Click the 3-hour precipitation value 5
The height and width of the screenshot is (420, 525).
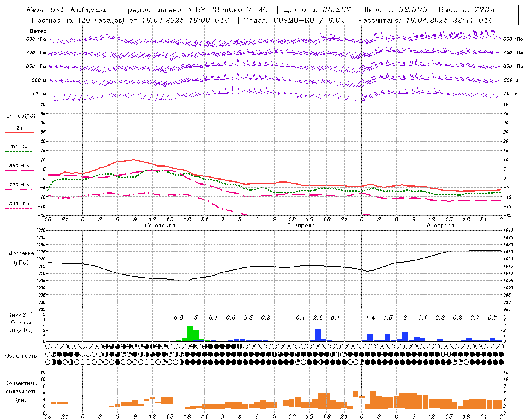[196, 318]
